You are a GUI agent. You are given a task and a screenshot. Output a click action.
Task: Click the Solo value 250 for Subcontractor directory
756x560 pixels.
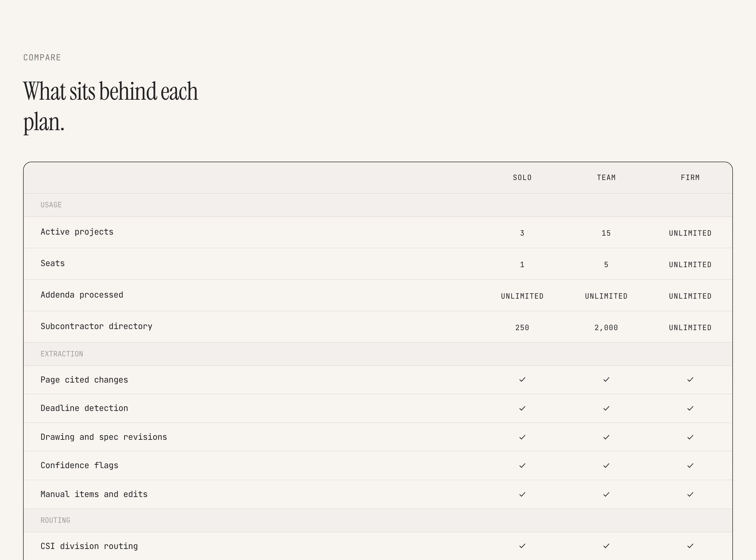coord(522,328)
